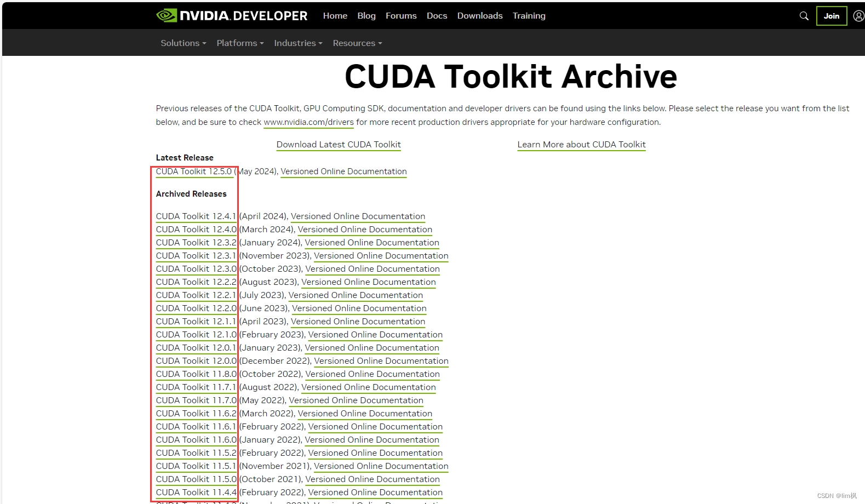Image resolution: width=865 pixels, height=504 pixels.
Task: Click the NVIDIA Developer logo
Action: [x=232, y=15]
